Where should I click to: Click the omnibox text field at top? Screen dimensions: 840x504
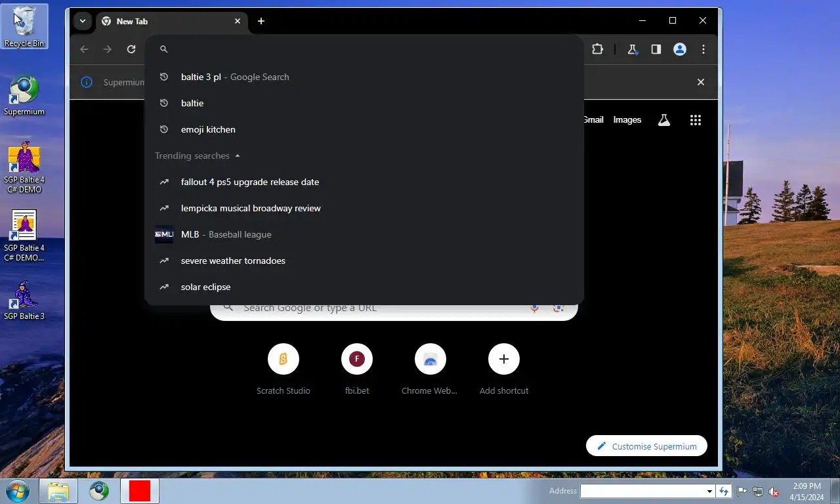(x=364, y=49)
